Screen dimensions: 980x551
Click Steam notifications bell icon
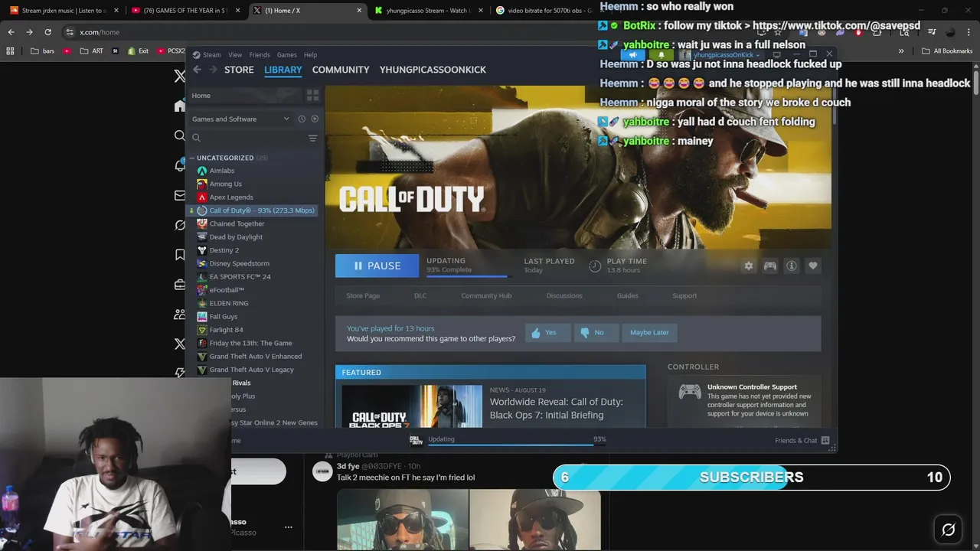pos(661,55)
